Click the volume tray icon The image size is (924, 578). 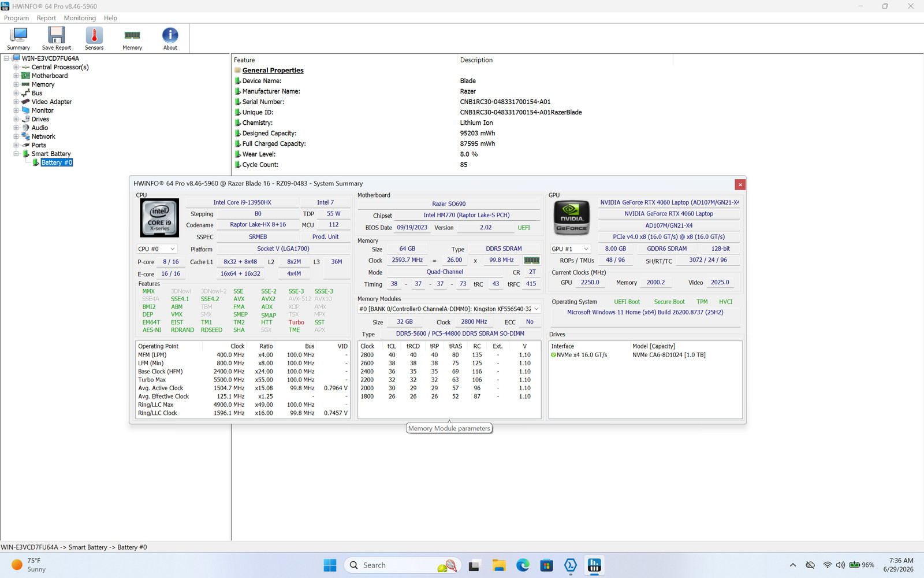(840, 565)
